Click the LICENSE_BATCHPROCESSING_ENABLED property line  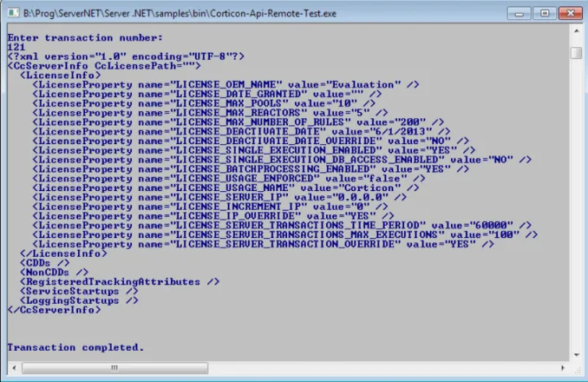coord(251,169)
